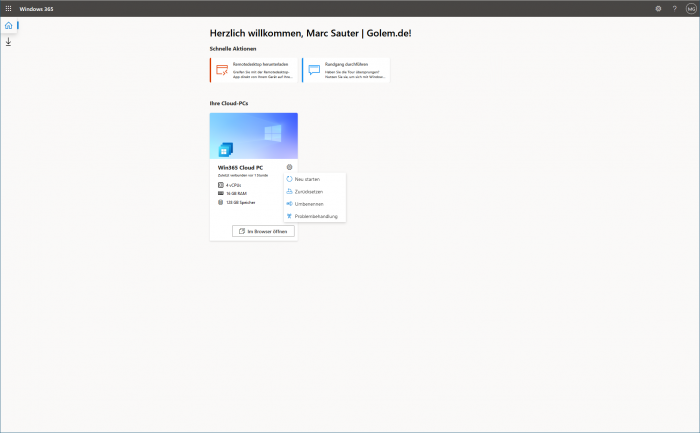Click the Cloud PC cube logo icon
The image size is (700, 433).
(x=225, y=150)
